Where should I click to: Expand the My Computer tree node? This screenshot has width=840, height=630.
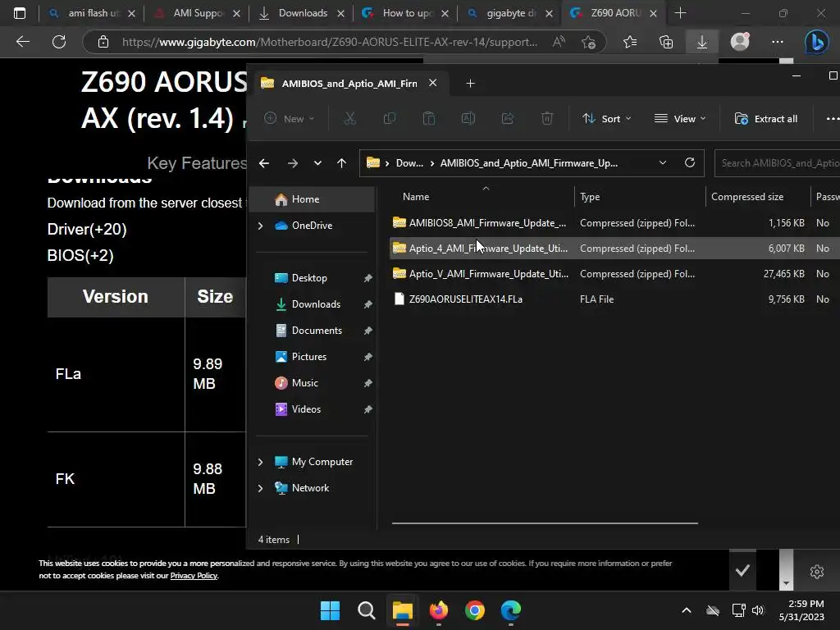(260, 462)
